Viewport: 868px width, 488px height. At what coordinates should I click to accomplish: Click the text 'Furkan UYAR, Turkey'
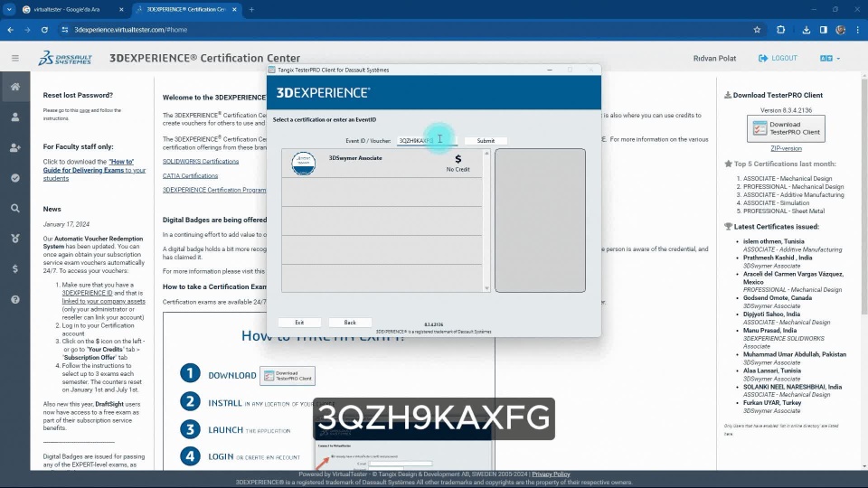tap(771, 403)
